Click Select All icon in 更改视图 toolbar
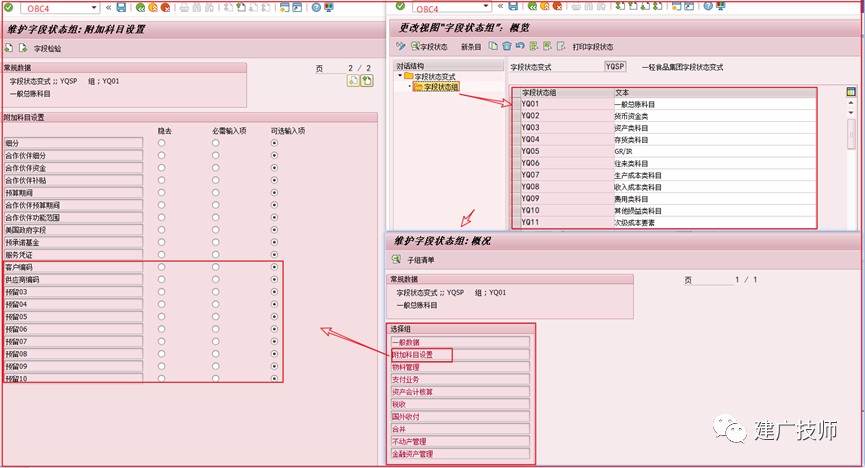 click(x=533, y=46)
